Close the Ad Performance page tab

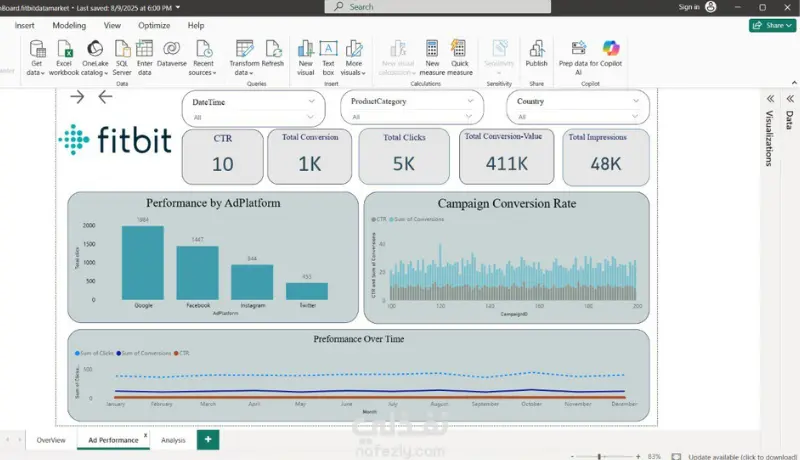pos(145,435)
